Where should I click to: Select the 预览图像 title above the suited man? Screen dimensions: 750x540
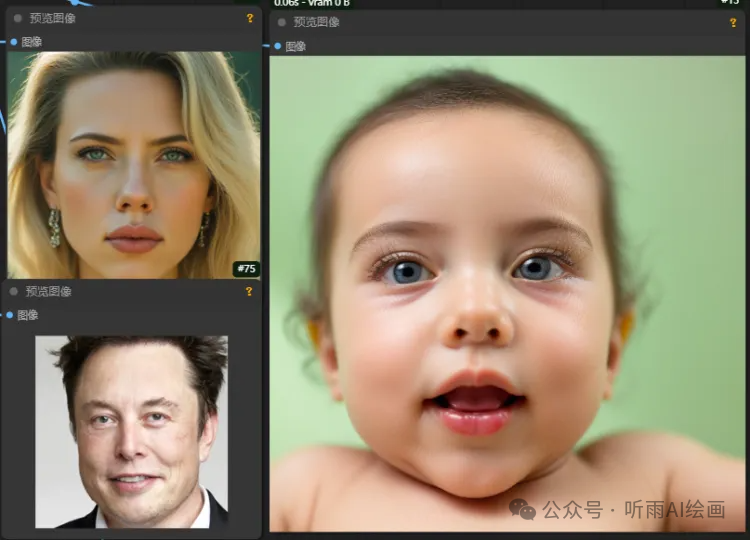coord(48,291)
